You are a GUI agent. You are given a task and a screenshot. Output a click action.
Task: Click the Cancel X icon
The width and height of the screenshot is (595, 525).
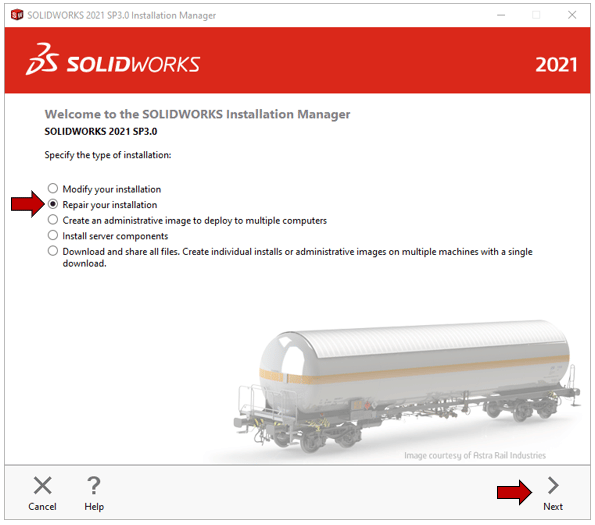pyautogui.click(x=42, y=486)
